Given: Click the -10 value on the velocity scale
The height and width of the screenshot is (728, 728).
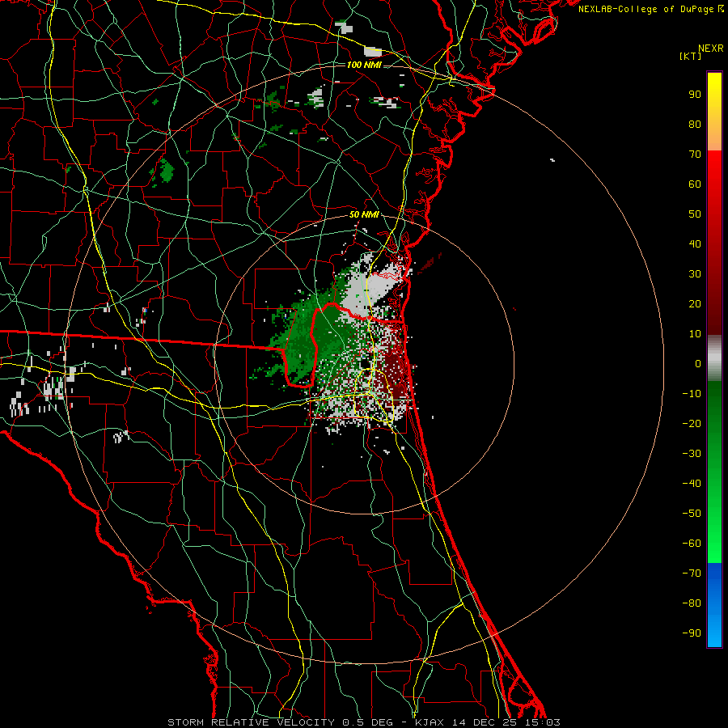Looking at the screenshot, I should click(692, 394).
